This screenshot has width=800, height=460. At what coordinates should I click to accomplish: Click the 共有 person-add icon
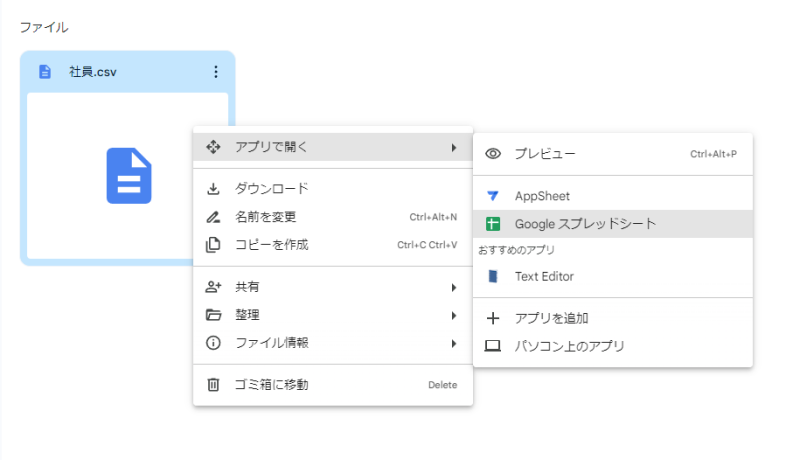click(x=213, y=287)
